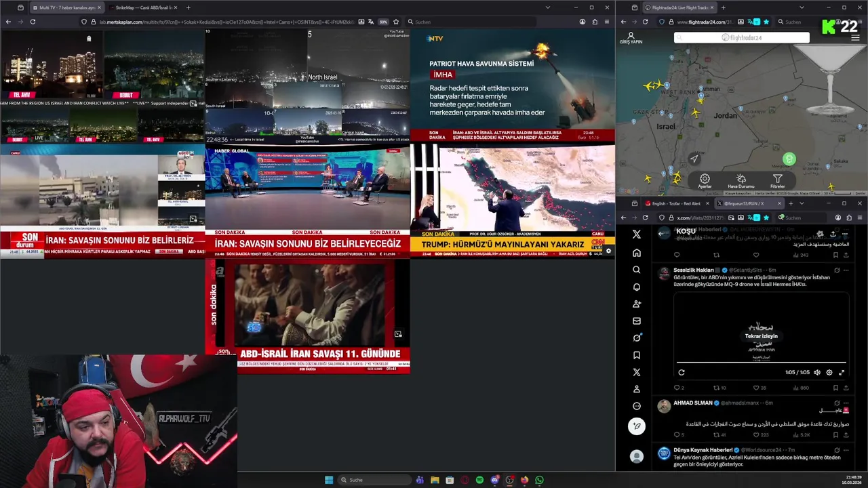868x488 pixels.
Task: Open X Notifications bell icon
Action: coord(636,287)
